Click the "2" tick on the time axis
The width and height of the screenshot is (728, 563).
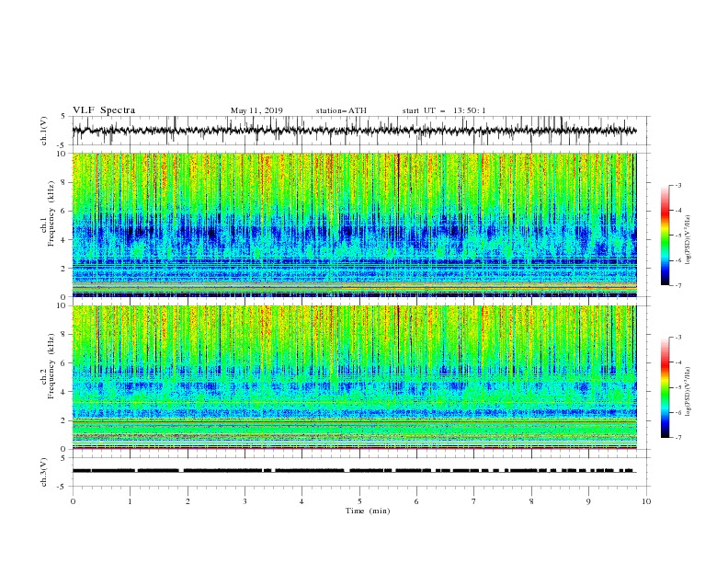tap(188, 501)
